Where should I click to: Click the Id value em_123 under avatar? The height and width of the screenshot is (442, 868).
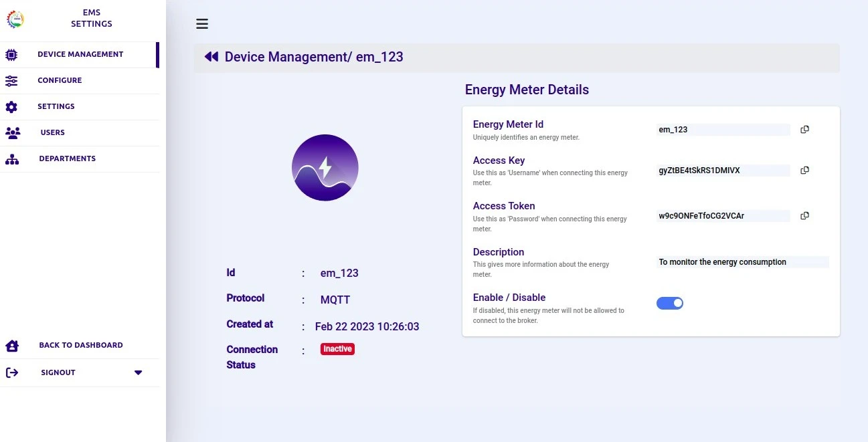pos(339,273)
